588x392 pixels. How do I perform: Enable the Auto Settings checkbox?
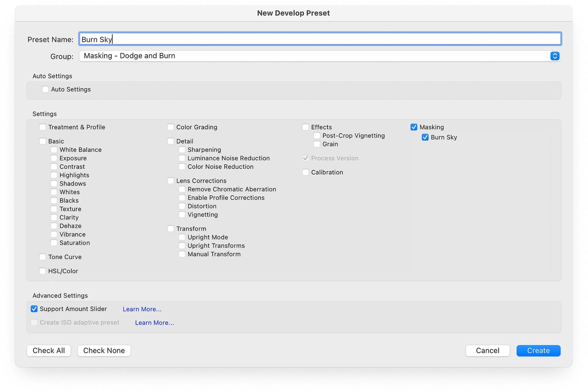[x=46, y=89]
